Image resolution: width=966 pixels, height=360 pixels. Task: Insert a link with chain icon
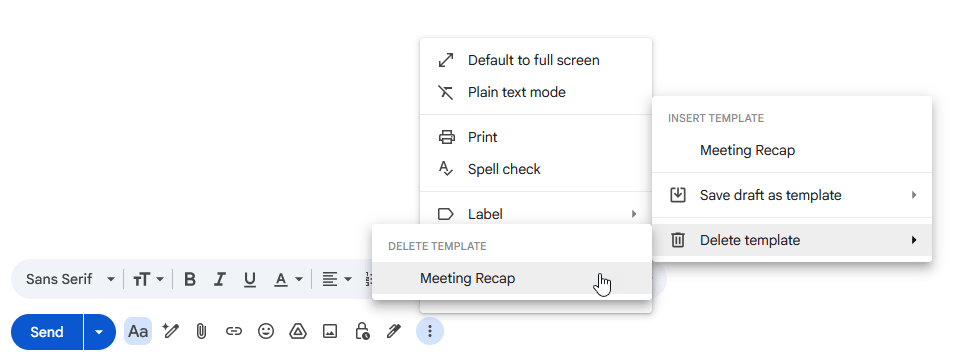(233, 332)
